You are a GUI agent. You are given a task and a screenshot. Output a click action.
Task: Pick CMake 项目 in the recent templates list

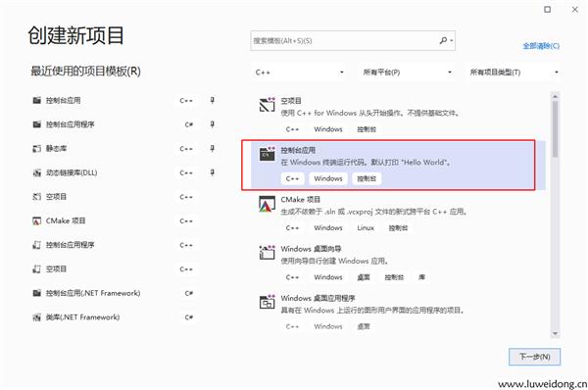pos(66,220)
